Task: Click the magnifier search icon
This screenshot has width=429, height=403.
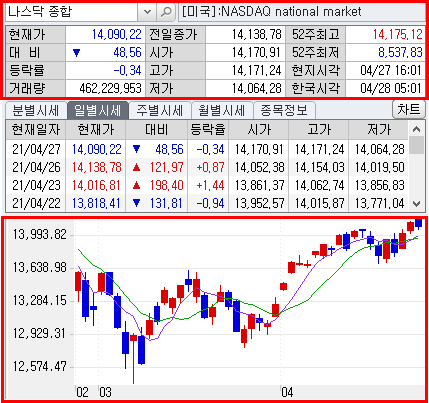Action: [166, 12]
